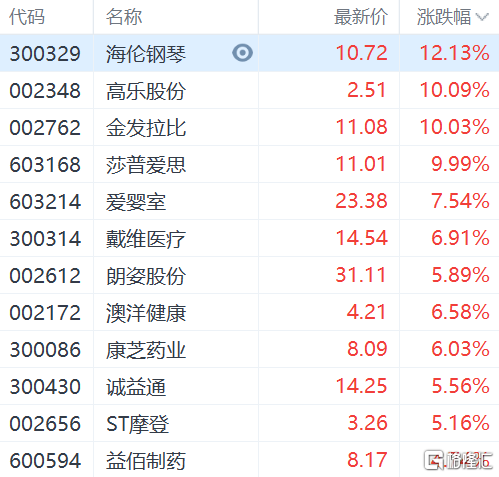Click stock code 600594

[45, 461]
